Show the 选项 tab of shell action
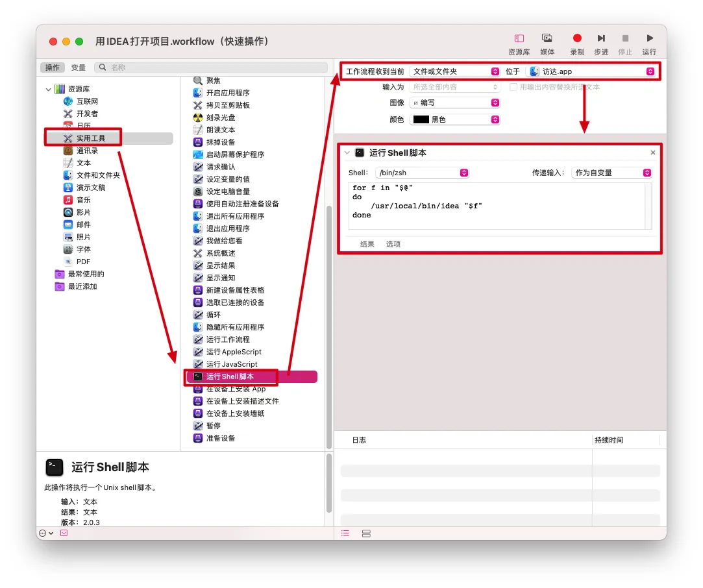 tap(393, 244)
